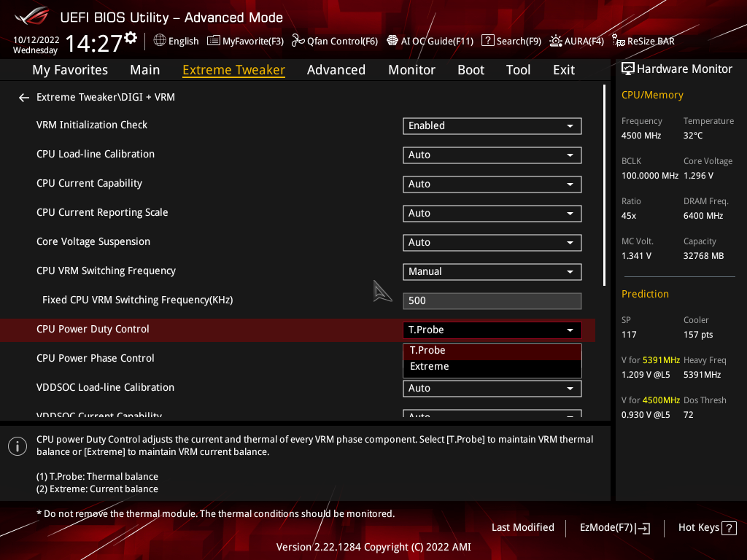Select the CPU Load-line Calibration label

96,155
